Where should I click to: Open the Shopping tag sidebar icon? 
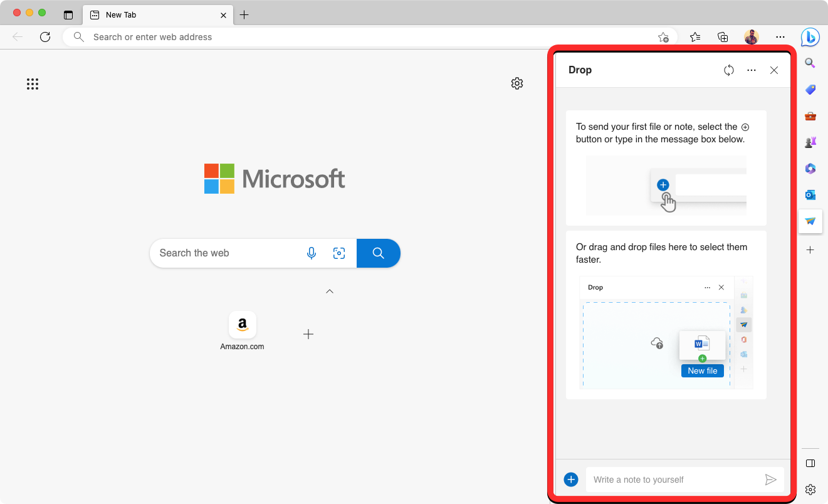(x=810, y=90)
